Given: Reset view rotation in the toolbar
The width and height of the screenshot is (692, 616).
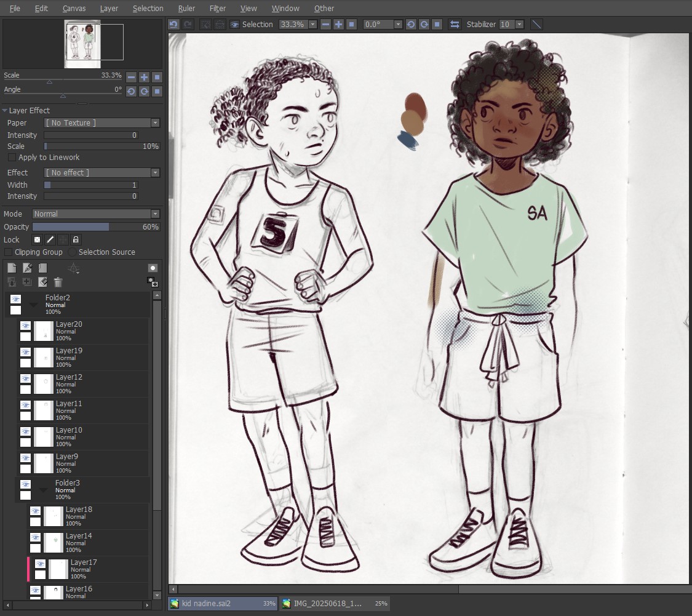Looking at the screenshot, I should point(437,24).
